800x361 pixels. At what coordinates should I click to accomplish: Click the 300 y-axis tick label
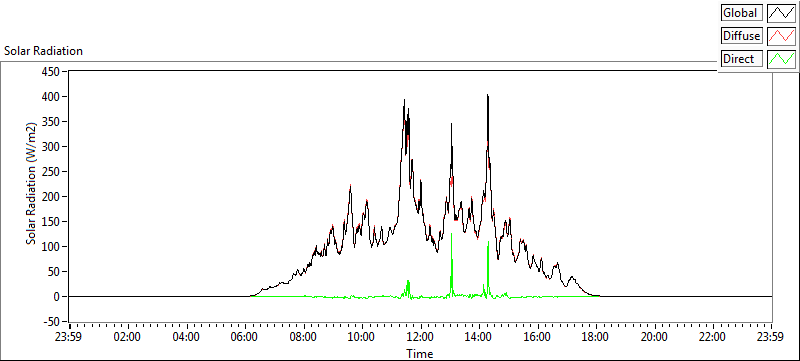click(x=52, y=146)
